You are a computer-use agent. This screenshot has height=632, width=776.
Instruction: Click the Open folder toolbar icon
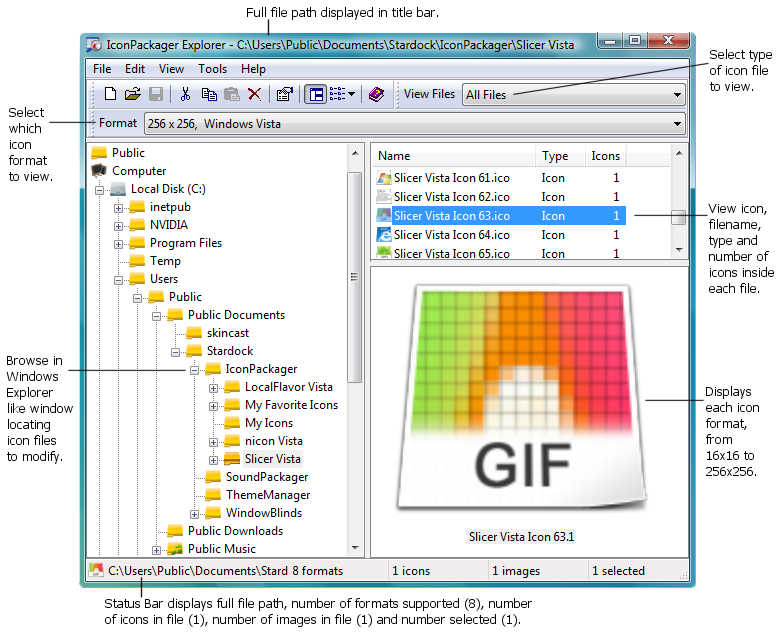tap(133, 94)
